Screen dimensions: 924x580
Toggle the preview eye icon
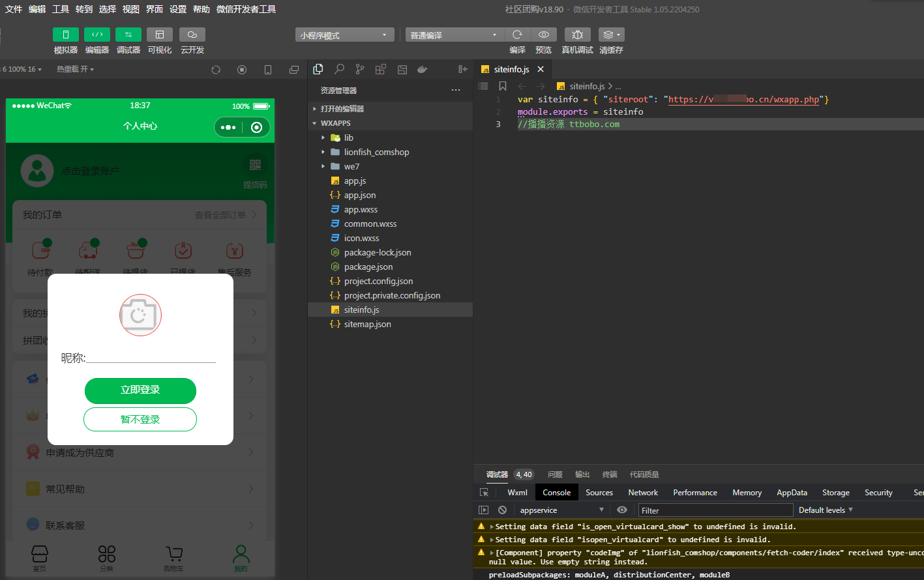[x=544, y=35]
